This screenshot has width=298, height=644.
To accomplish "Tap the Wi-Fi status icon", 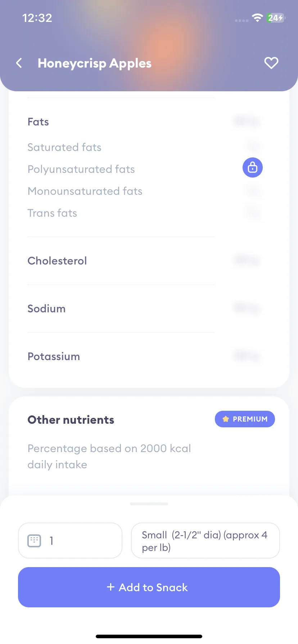I will (x=257, y=18).
